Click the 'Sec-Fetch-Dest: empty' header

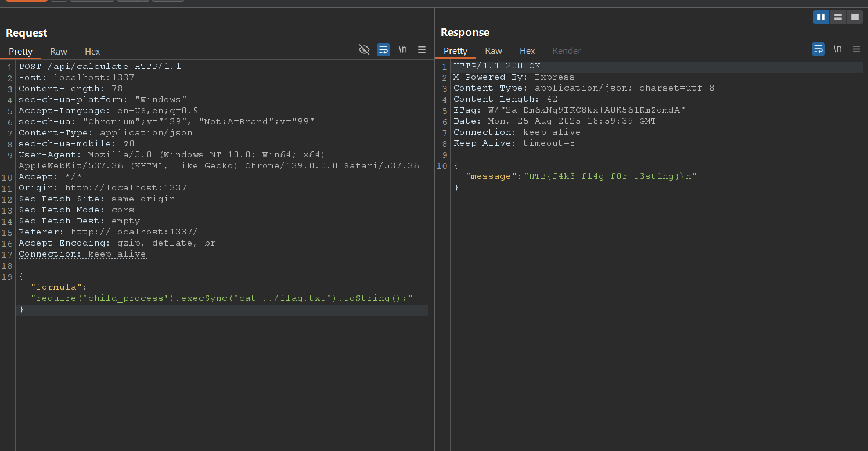tap(80, 221)
